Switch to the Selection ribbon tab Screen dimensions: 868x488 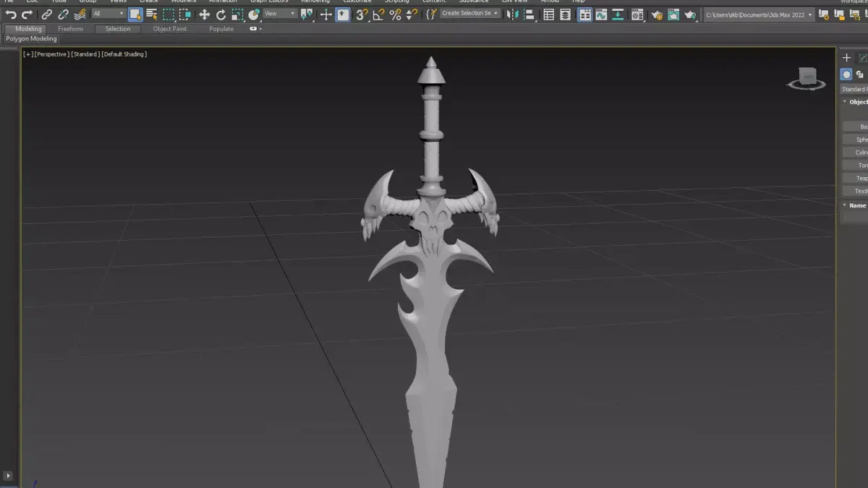118,29
